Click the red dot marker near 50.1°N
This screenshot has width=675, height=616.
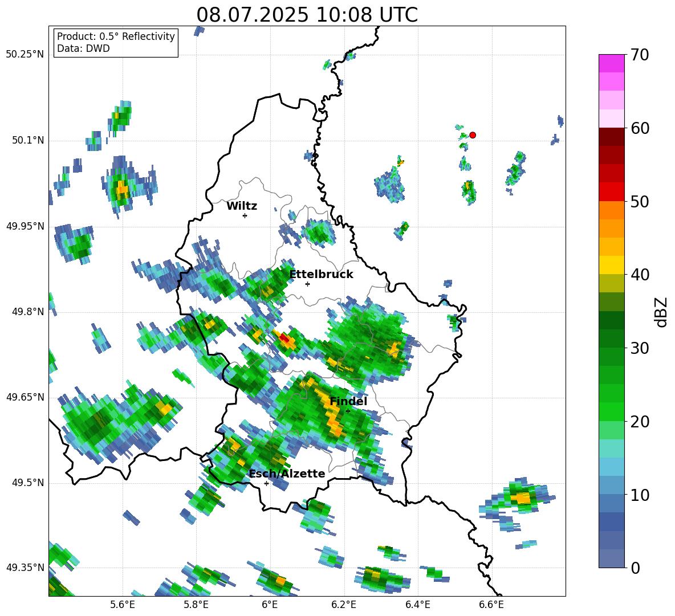[472, 135]
